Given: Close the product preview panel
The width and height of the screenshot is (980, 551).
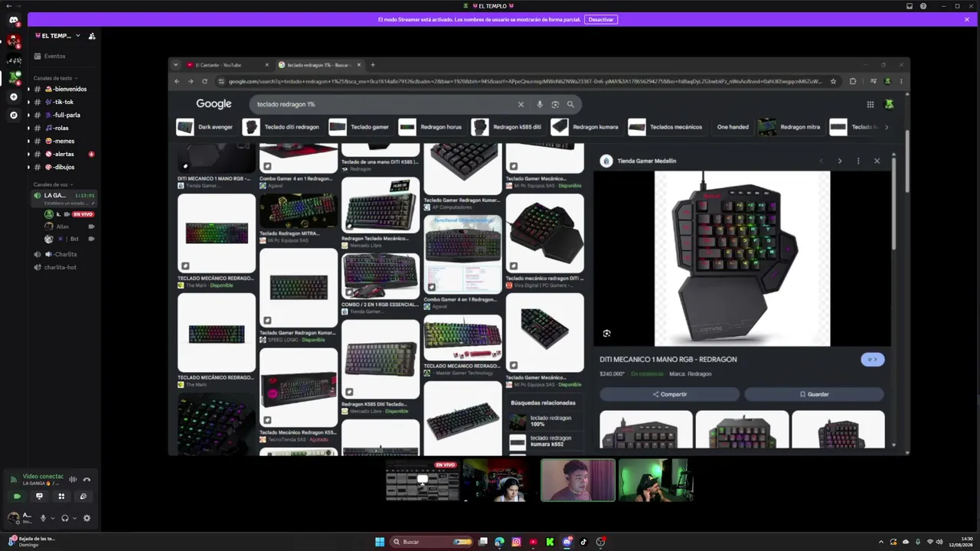Looking at the screenshot, I should (877, 161).
